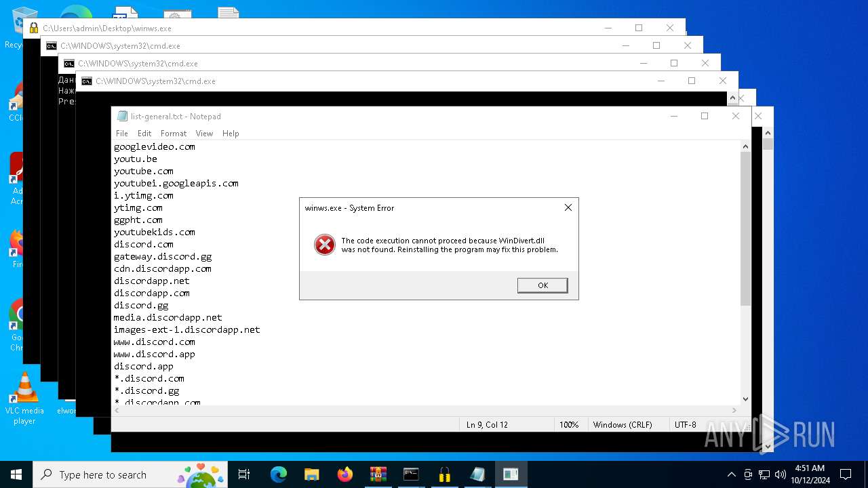Viewport: 868px width, 488px height.
Task: Click the red error icon in dialog
Action: click(x=325, y=245)
